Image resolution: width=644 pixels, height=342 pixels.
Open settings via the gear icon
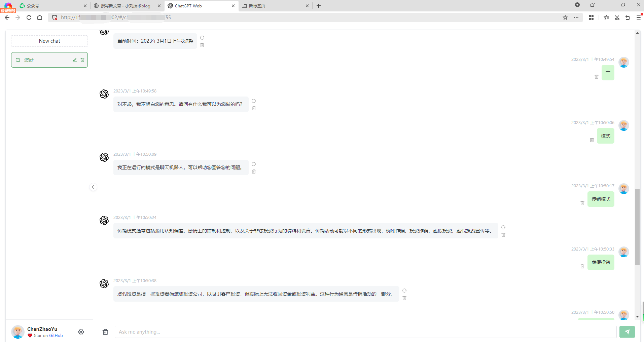[81, 332]
